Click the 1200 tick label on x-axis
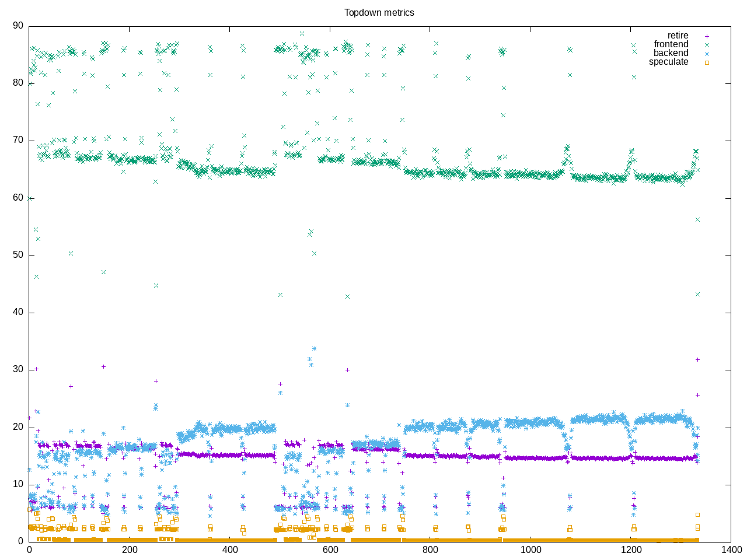 pyautogui.click(x=631, y=550)
